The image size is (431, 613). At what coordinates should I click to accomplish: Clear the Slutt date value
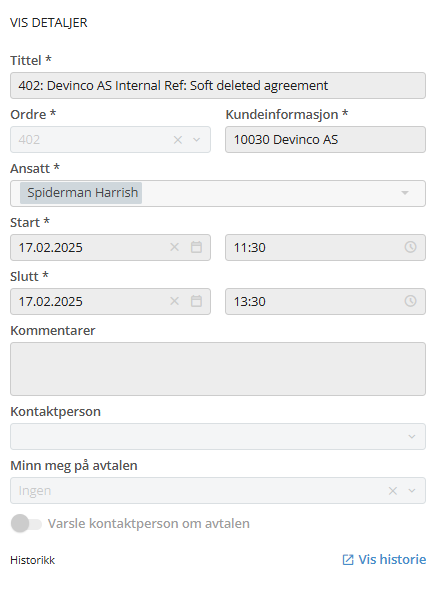tap(174, 301)
